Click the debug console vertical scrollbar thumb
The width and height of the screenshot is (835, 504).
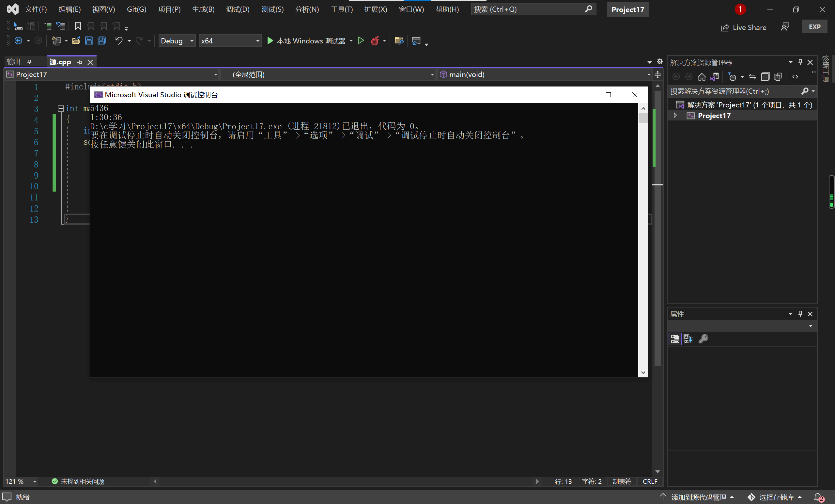coord(643,118)
